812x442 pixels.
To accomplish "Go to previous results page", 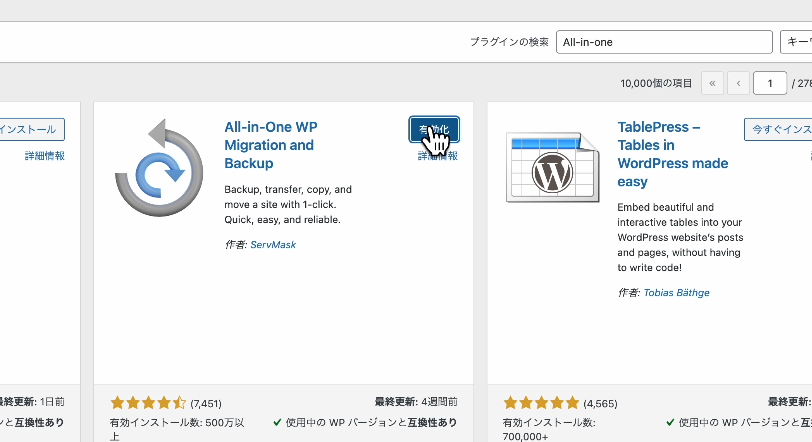I will click(x=738, y=83).
